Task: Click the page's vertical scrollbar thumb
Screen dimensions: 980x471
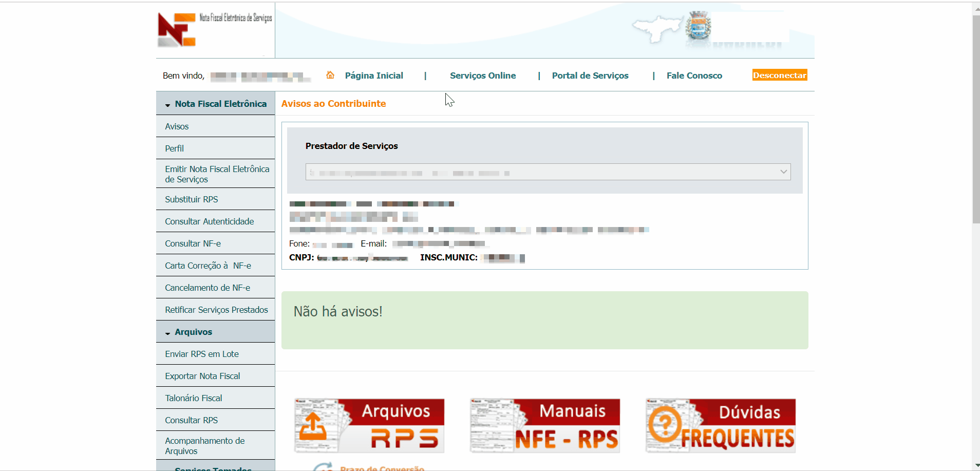Action: [976, 118]
